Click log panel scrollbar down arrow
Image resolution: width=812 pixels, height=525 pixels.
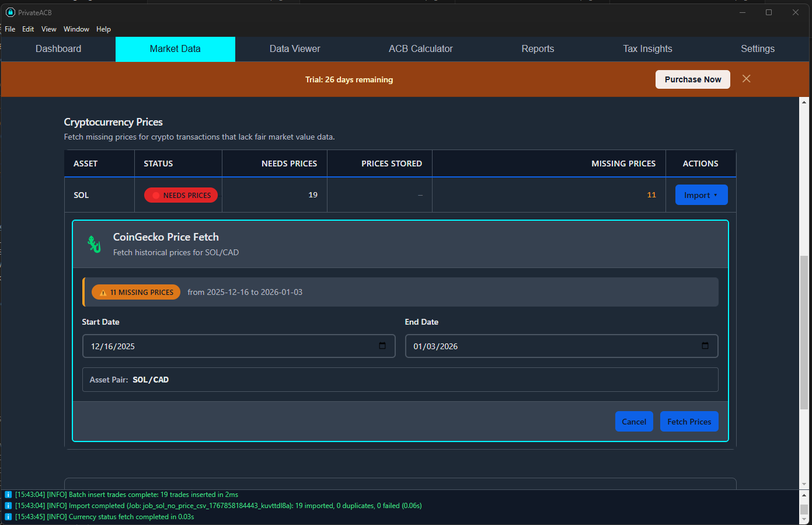tap(804, 520)
